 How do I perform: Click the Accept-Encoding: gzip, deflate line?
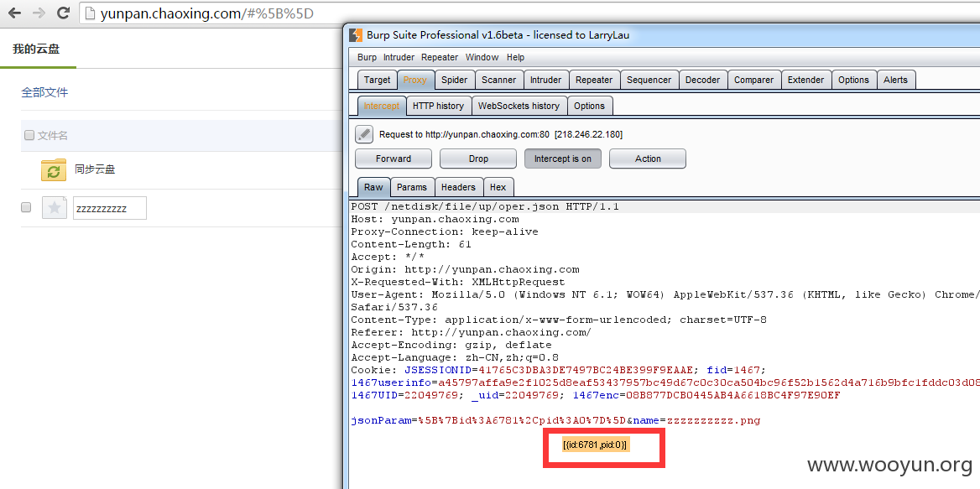coord(451,345)
